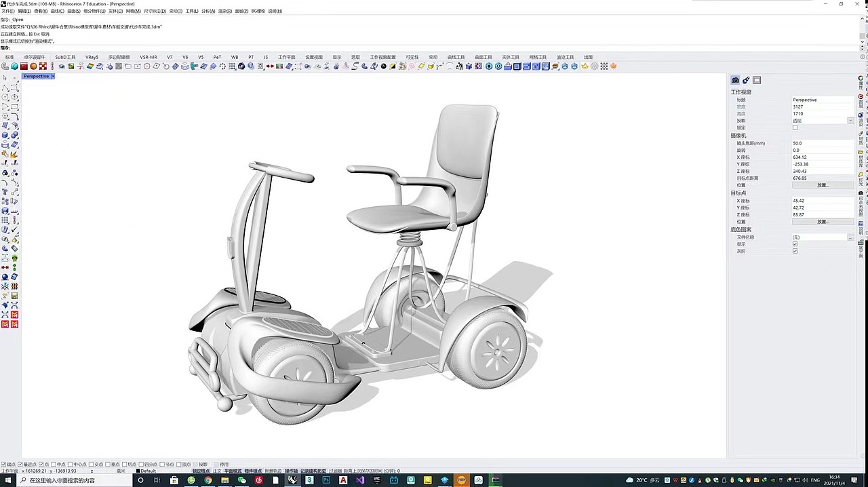This screenshot has height=487, width=868.
Task: Click the wallpaper file browse ... button
Action: [850, 237]
